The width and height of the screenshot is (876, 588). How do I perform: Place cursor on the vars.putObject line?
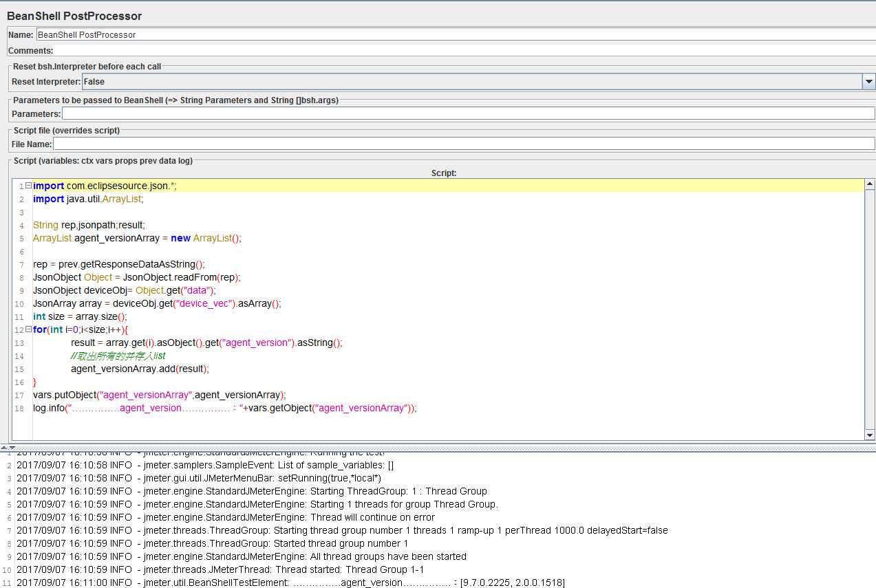pos(159,395)
